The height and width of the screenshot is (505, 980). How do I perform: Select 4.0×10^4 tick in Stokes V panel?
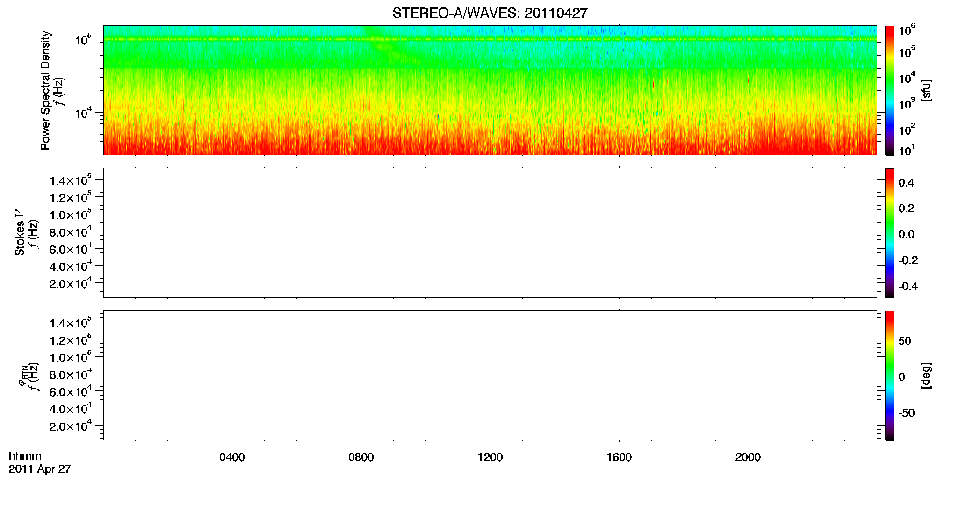(x=70, y=266)
